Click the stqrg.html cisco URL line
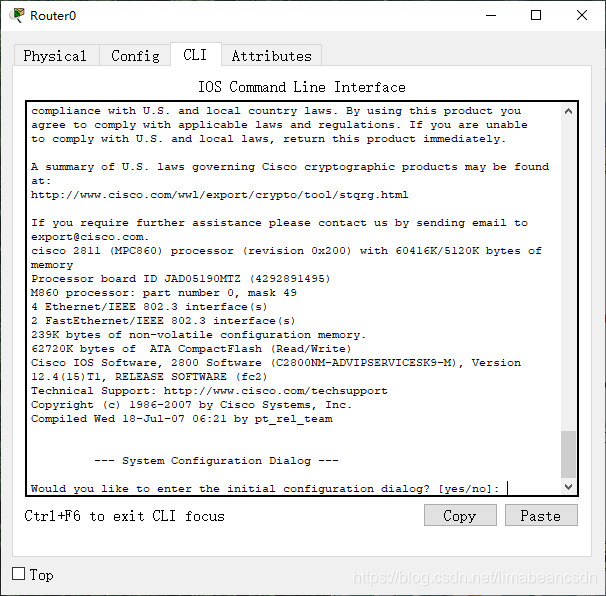 (x=220, y=195)
